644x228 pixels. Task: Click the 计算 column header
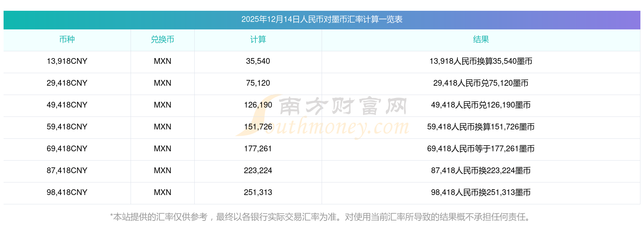(258, 39)
